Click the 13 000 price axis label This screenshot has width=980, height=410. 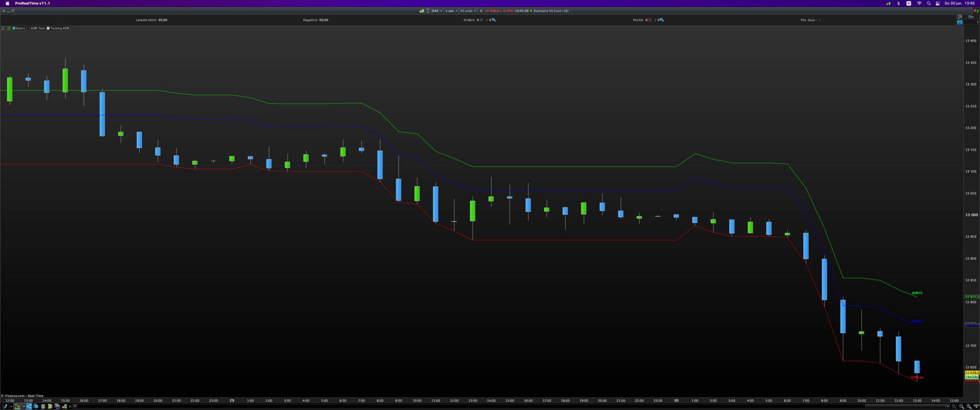[971, 215]
